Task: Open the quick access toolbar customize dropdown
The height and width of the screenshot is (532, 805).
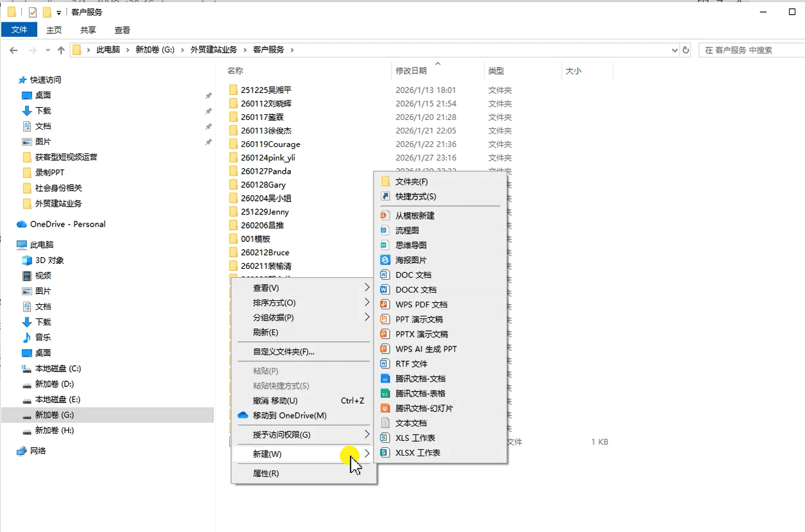Action: coord(59,13)
